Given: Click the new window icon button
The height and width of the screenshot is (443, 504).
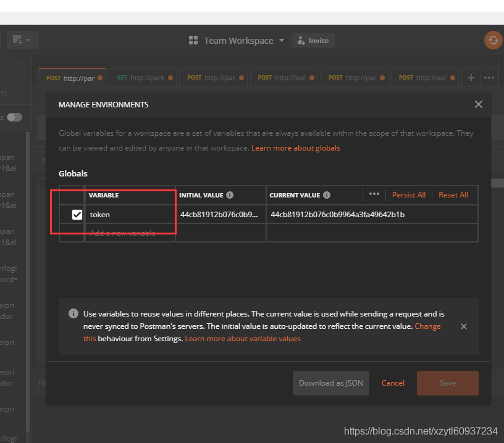Looking at the screenshot, I should (22, 40).
